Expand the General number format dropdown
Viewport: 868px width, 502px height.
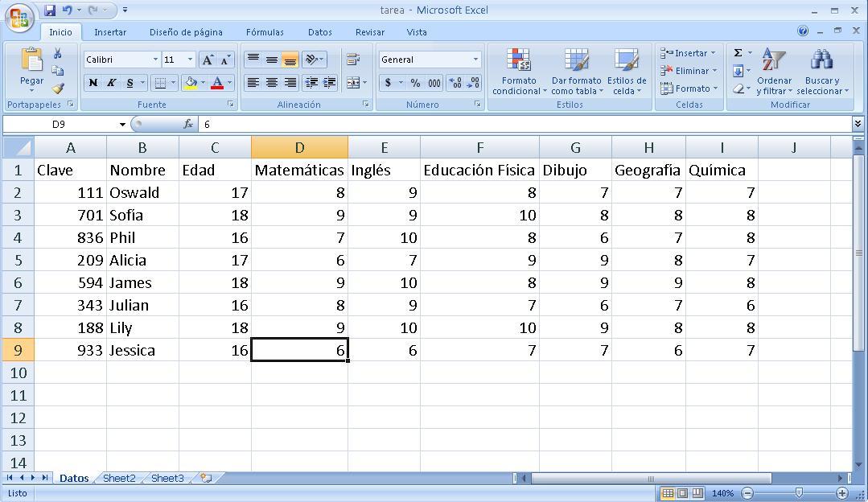[x=475, y=60]
